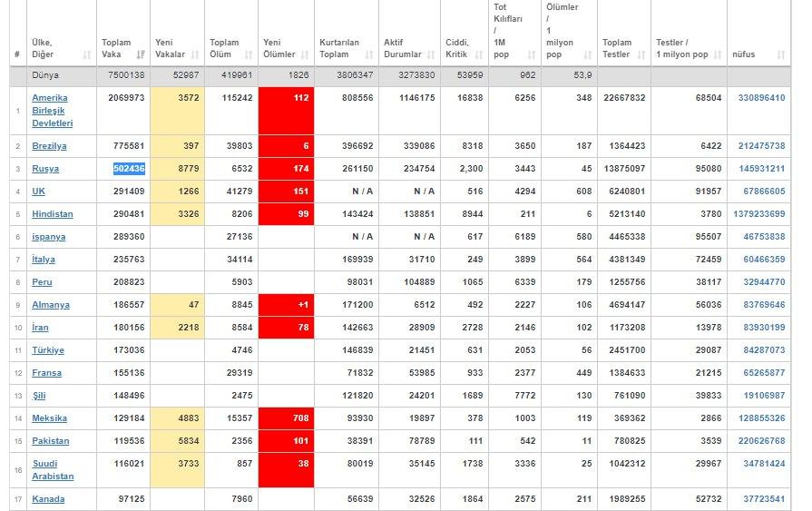Select Hindistan total tests 5213140
This screenshot has height=511, width=812.
click(627, 214)
